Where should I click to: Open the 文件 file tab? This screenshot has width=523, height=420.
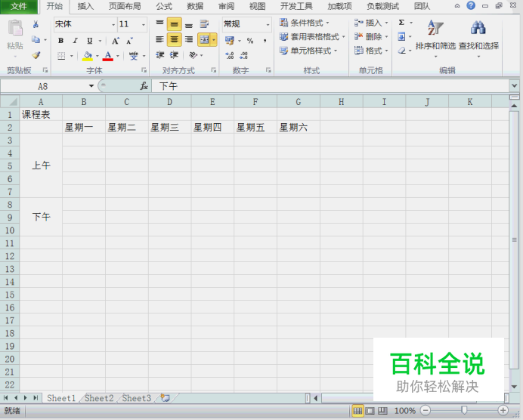(x=19, y=6)
